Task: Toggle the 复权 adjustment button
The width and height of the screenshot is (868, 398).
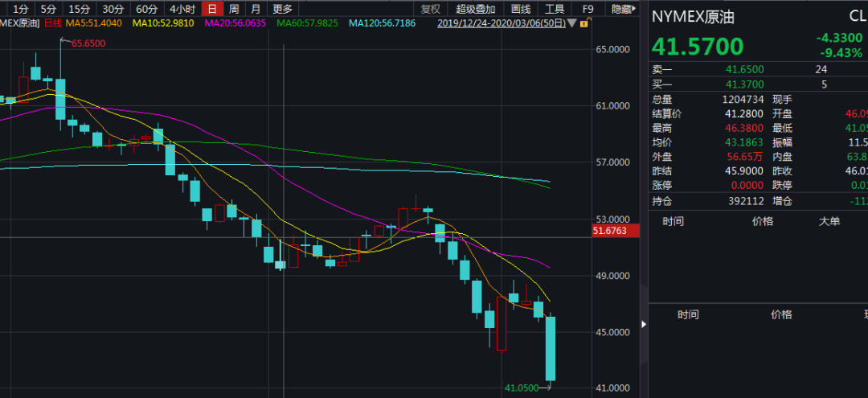Action: tap(431, 9)
